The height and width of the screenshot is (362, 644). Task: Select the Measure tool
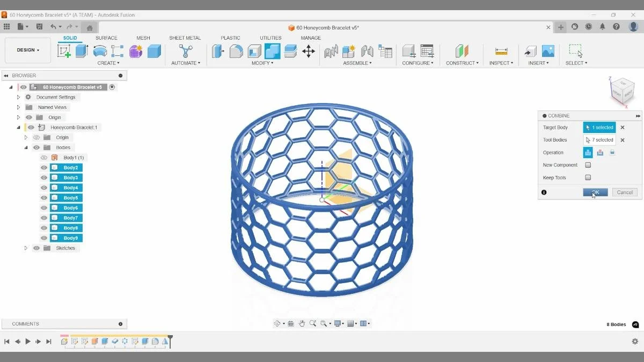[501, 51]
